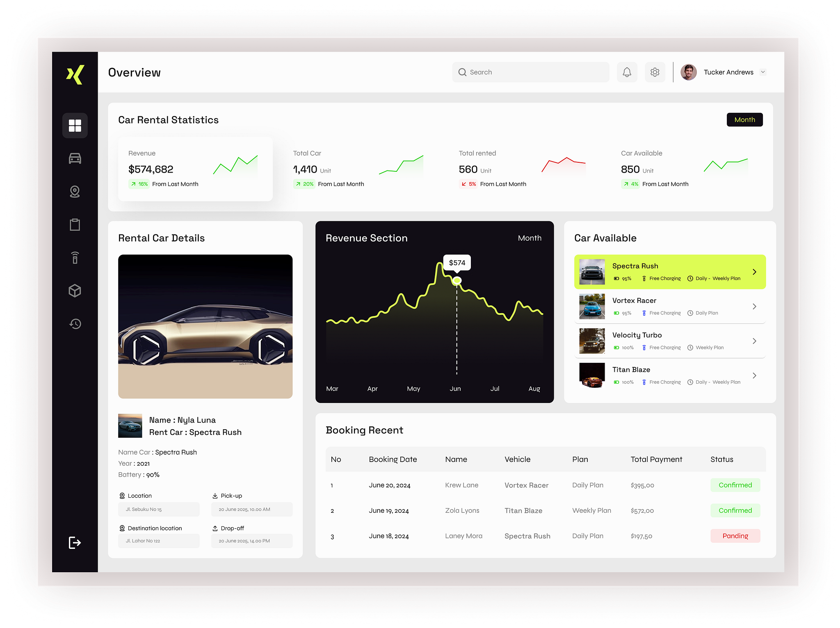Expand Spectra Rush details with chevron

(755, 272)
